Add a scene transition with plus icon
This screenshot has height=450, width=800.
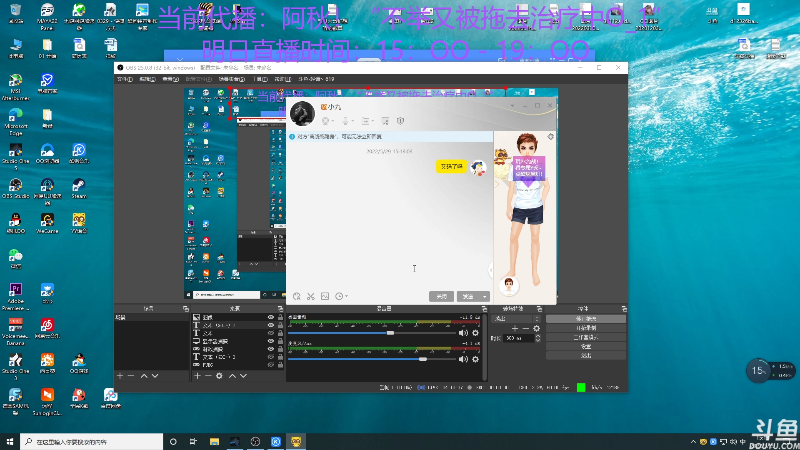click(x=515, y=328)
